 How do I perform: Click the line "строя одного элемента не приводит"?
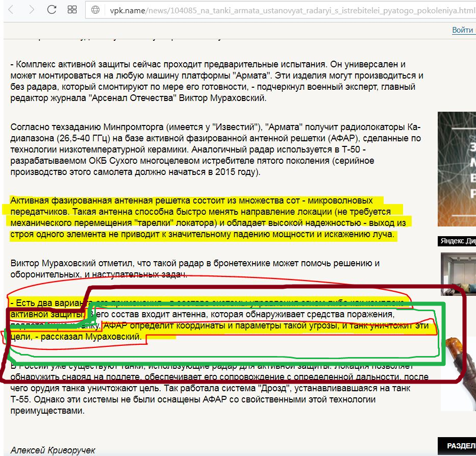coord(202,234)
